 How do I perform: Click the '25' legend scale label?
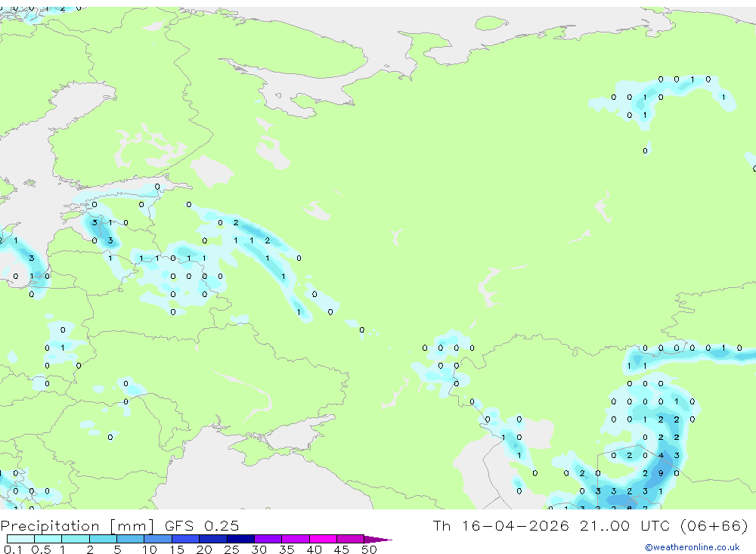231,549
